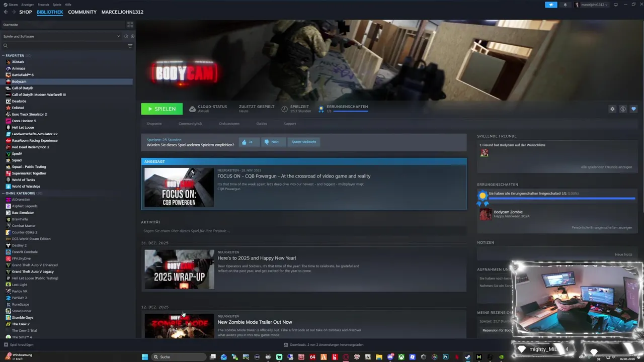The height and width of the screenshot is (362, 644).
Task: Click the friend avatar under Spielende Freunde
Action: [484, 153]
